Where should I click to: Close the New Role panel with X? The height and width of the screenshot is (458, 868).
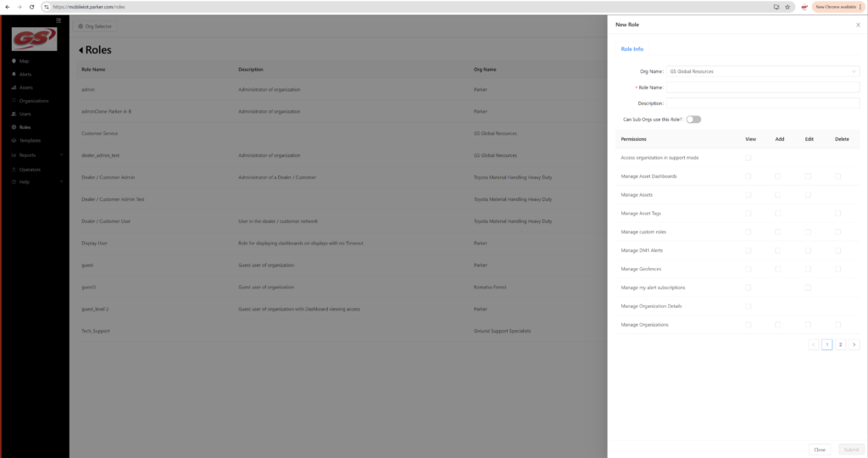[858, 25]
